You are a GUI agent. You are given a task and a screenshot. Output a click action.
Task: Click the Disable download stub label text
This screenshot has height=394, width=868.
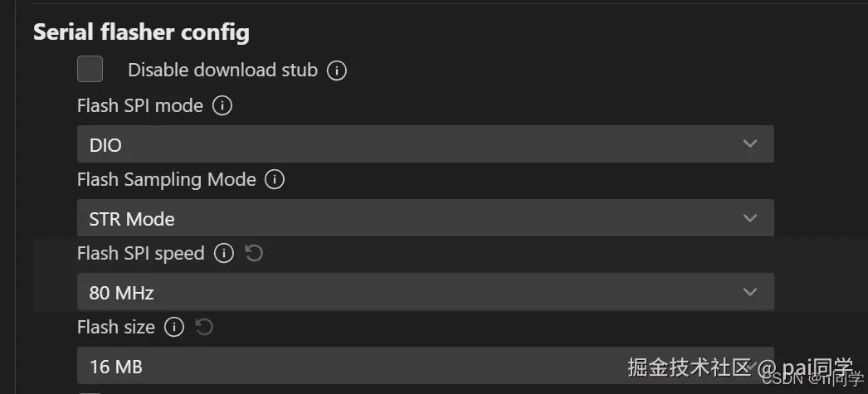coord(222,71)
